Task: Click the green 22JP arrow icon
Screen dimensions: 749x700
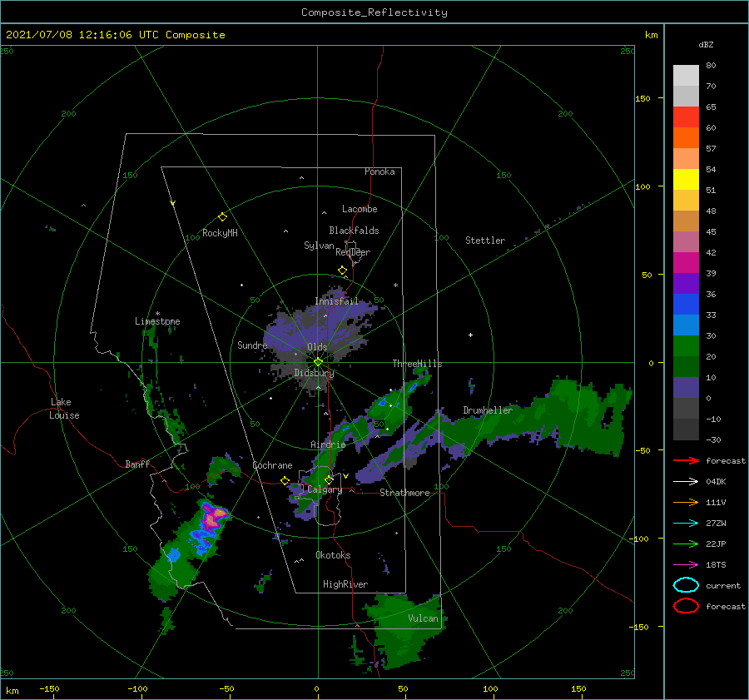Action: 686,544
